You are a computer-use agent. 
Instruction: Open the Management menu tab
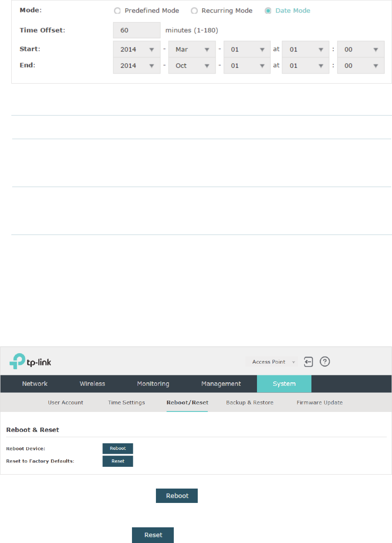click(x=221, y=384)
